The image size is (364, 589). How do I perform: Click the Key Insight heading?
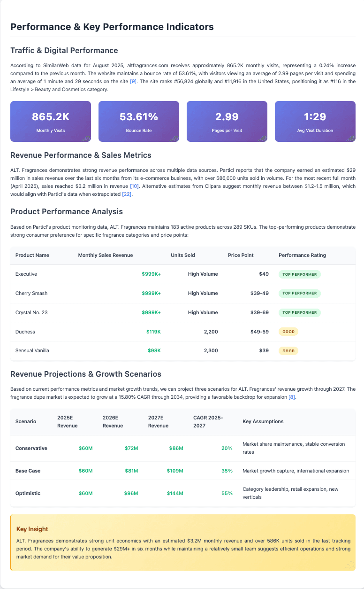click(32, 529)
